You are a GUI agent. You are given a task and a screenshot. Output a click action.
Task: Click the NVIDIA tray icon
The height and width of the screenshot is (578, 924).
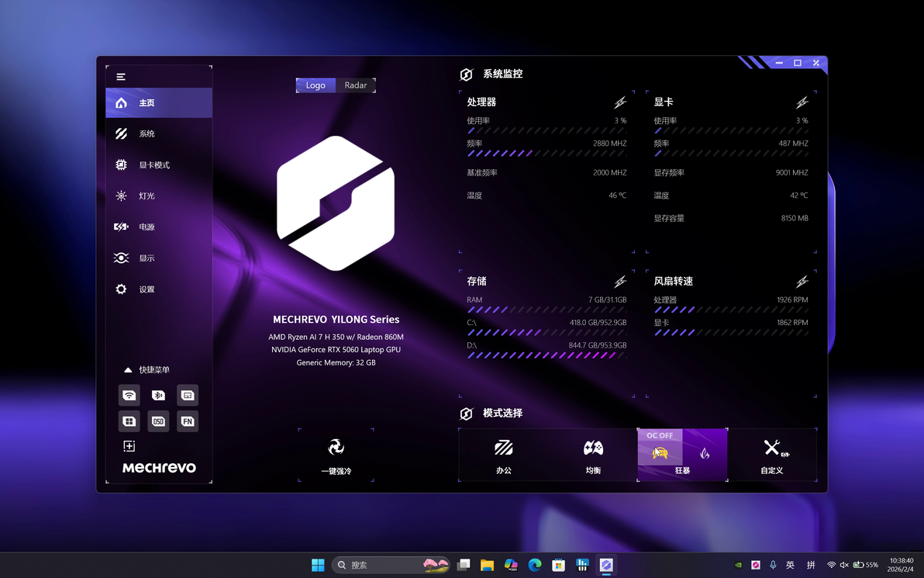coord(739,565)
